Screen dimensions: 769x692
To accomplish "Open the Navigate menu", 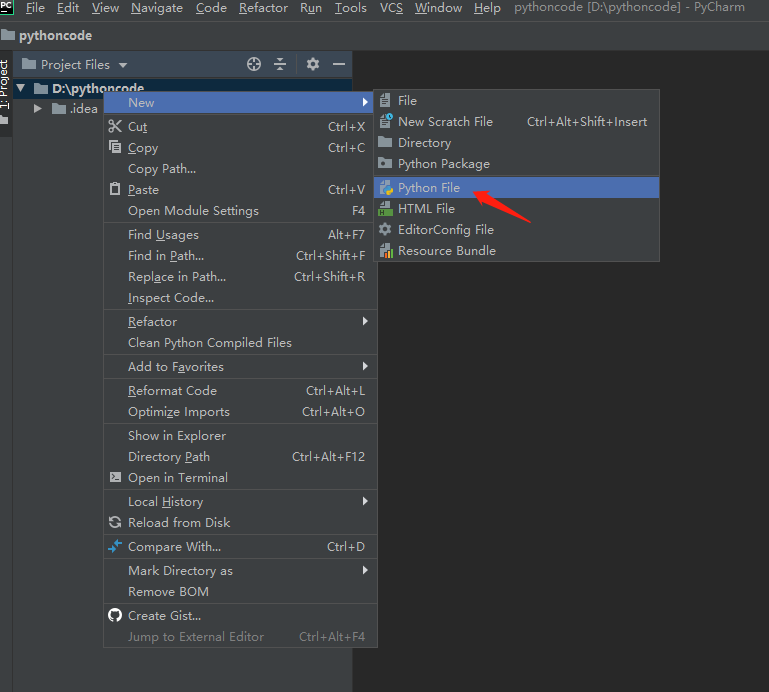I will 156,8.
